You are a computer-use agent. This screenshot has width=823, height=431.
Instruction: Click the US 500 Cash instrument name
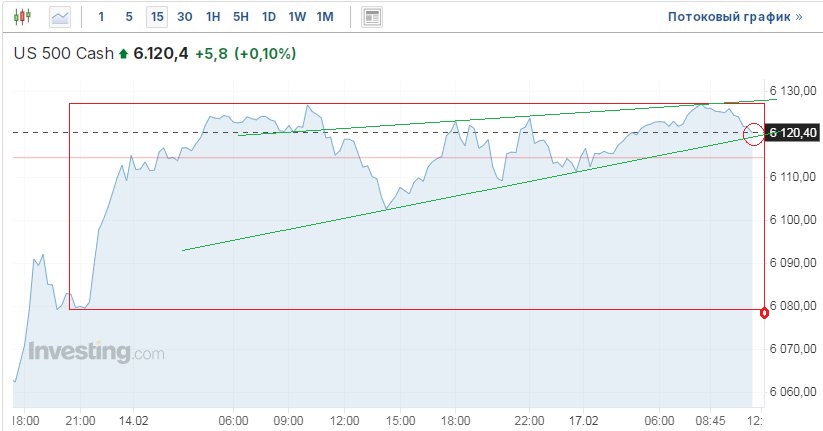point(63,54)
